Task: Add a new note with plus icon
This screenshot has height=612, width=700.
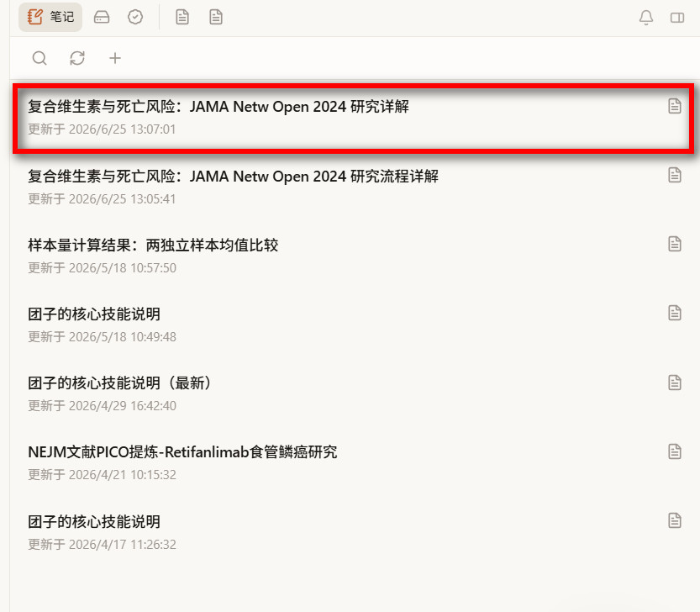Action: 115,58
